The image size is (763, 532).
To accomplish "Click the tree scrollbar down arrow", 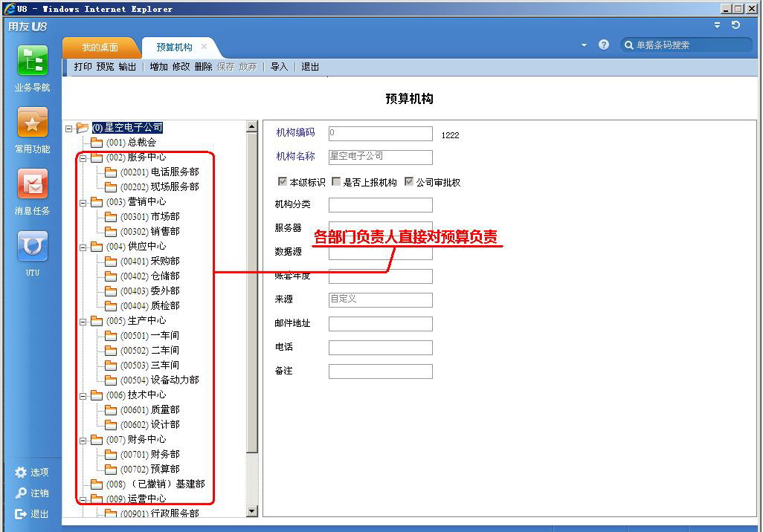I will 251,510.
